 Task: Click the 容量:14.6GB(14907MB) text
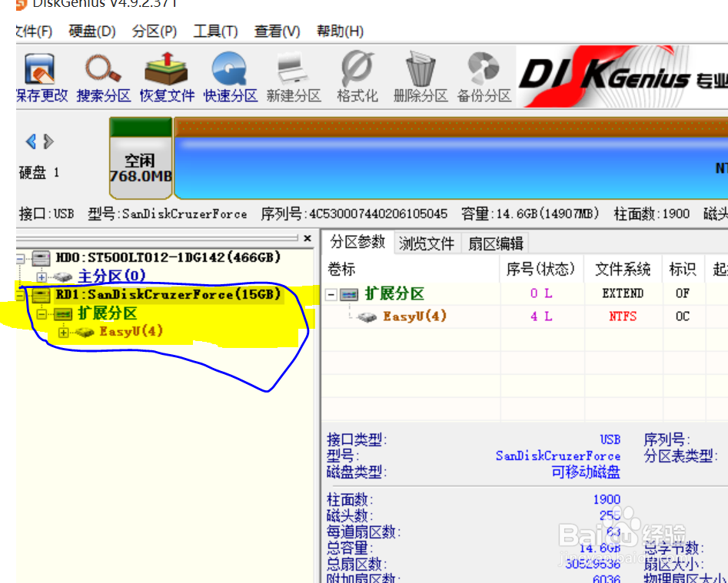click(530, 214)
